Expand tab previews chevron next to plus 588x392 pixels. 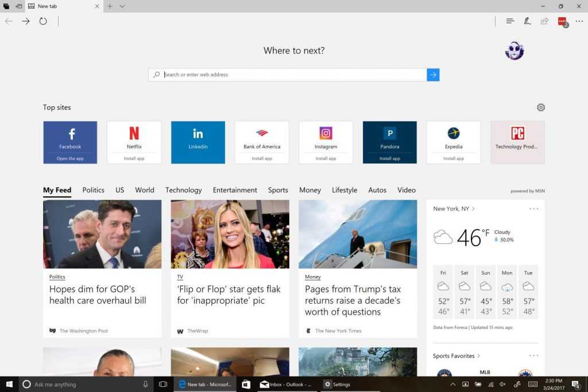(122, 6)
